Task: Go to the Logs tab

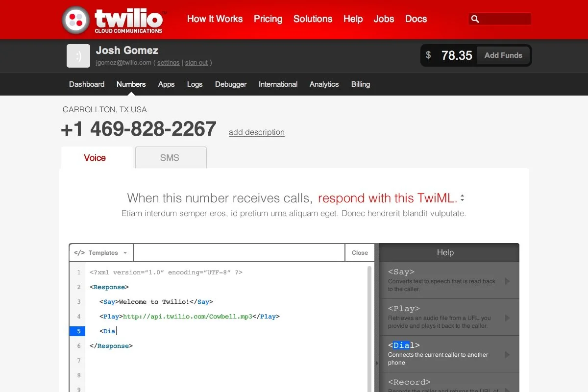Action: tap(195, 84)
